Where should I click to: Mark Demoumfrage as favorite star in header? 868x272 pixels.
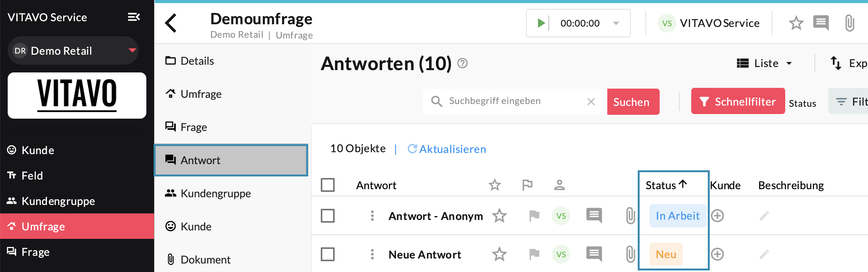796,23
